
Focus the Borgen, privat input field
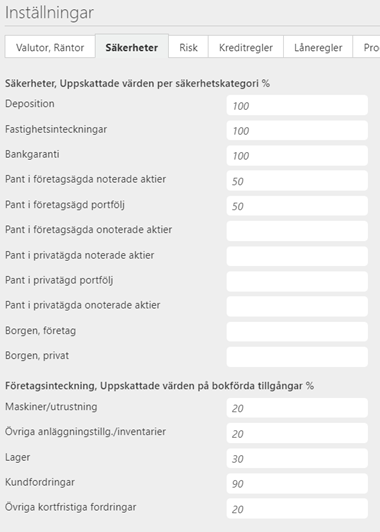(297, 357)
